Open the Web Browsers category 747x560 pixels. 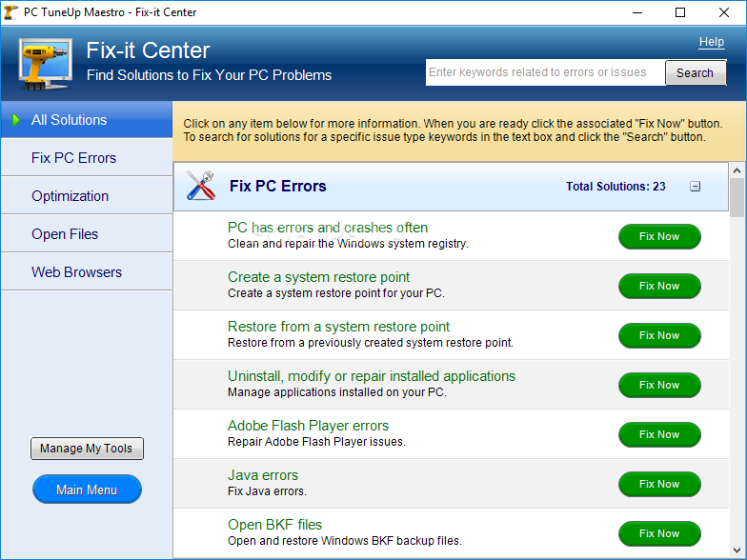87,272
